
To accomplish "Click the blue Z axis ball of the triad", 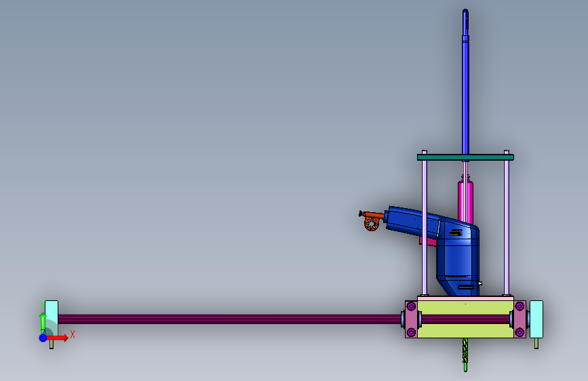I will click(43, 338).
